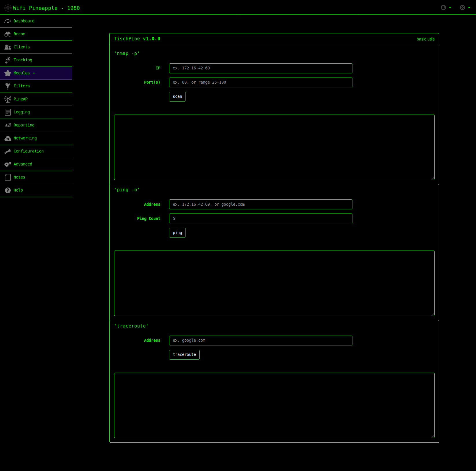This screenshot has height=471, width=476.
Task: Expand the Modules dropdown caret
Action: point(34,73)
